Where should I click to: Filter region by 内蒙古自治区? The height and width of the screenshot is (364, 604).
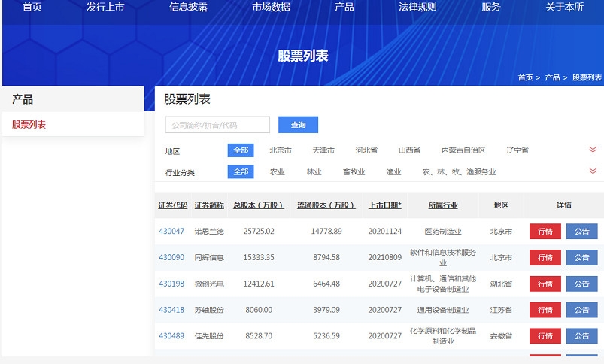pos(463,150)
